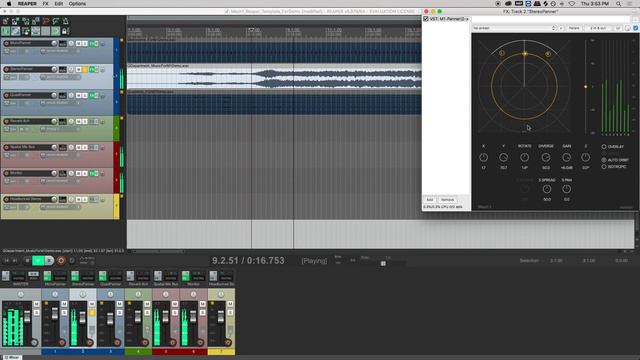Arm QuadPanner track for recording
This screenshot has height=360, width=640.
(6, 96)
